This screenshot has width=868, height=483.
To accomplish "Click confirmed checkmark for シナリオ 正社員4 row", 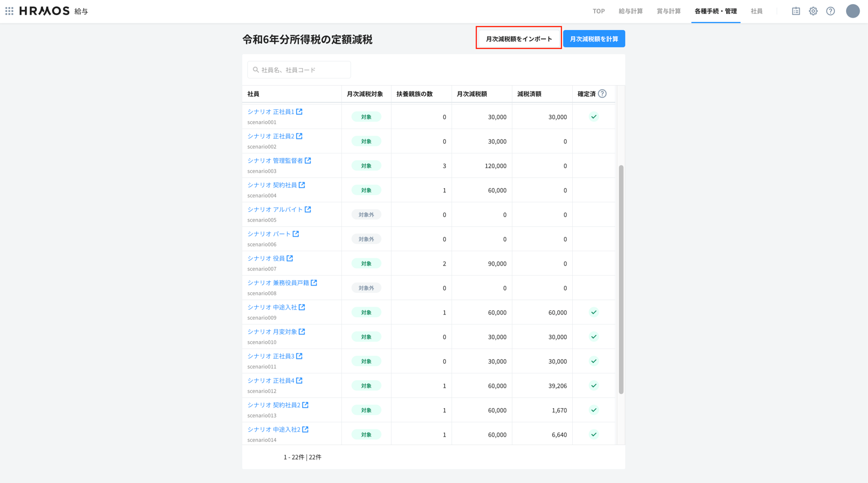I will 594,386.
